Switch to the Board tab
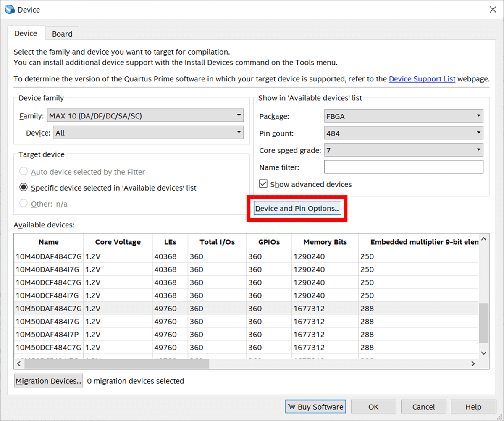This screenshot has width=504, height=421. click(x=62, y=34)
